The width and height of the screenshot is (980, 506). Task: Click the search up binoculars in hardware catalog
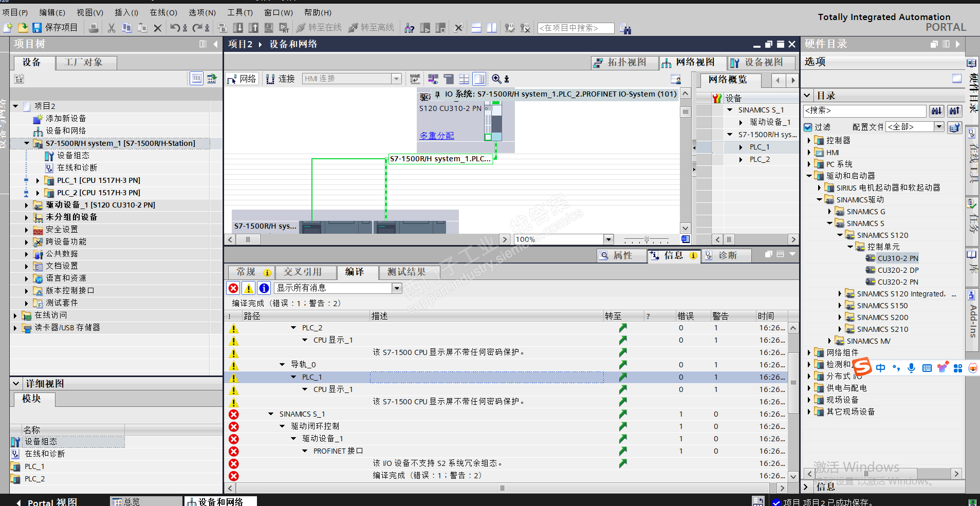click(x=954, y=110)
